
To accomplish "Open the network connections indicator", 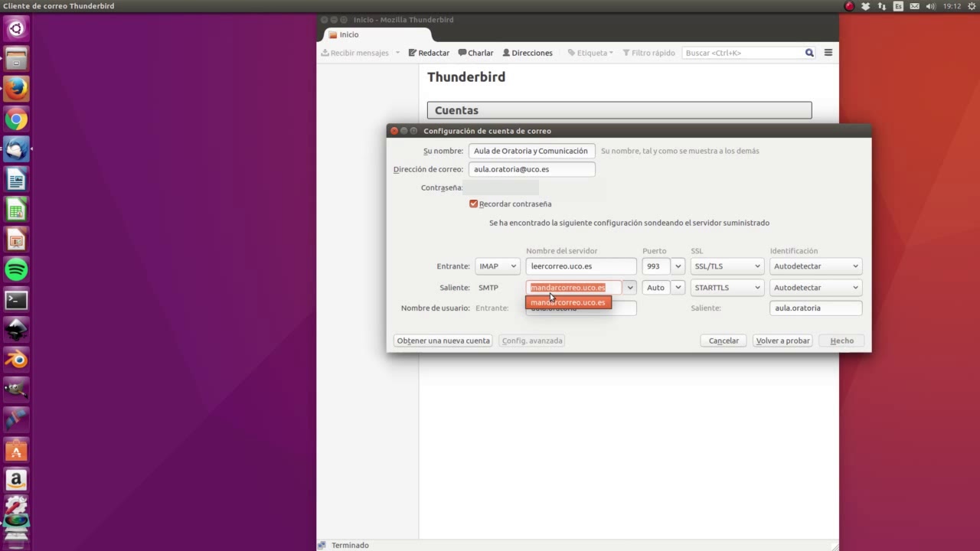I will coord(882,6).
